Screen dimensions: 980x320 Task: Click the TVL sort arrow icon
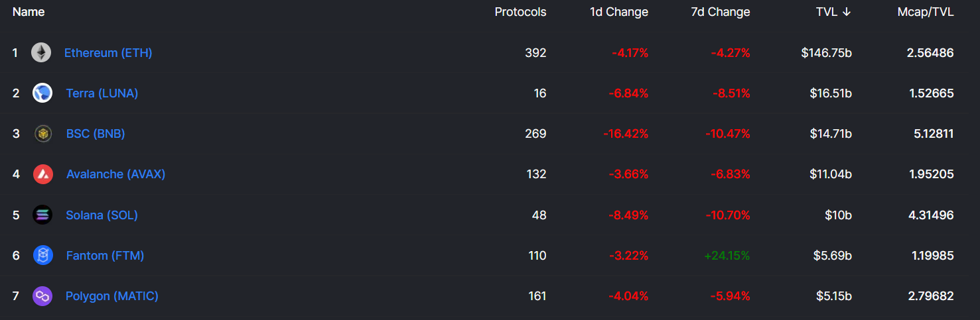pyautogui.click(x=846, y=12)
